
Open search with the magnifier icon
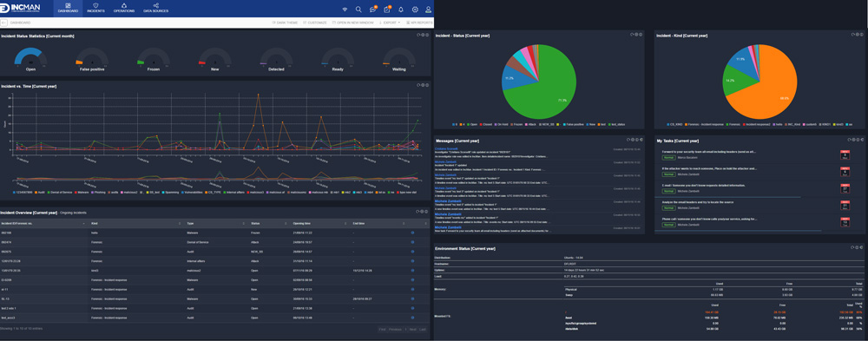358,10
